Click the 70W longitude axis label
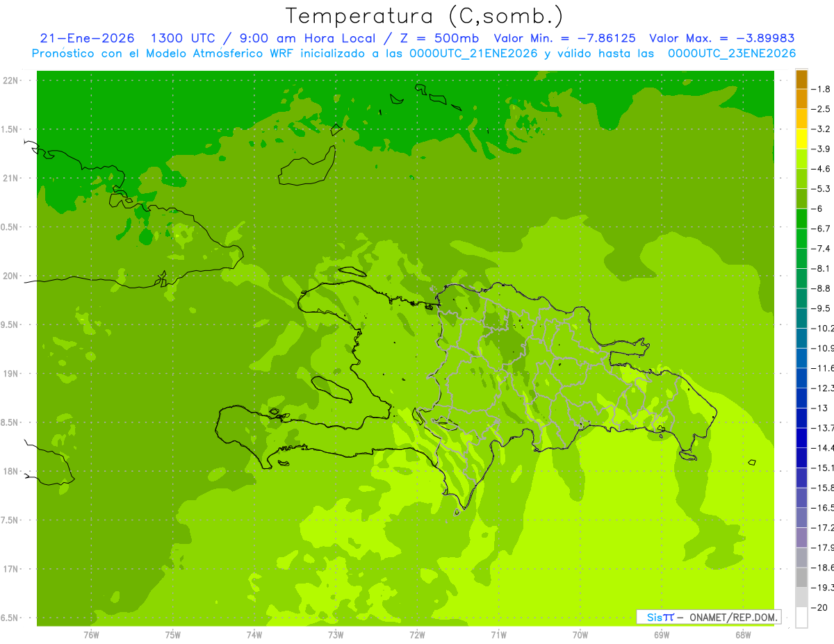 click(580, 634)
